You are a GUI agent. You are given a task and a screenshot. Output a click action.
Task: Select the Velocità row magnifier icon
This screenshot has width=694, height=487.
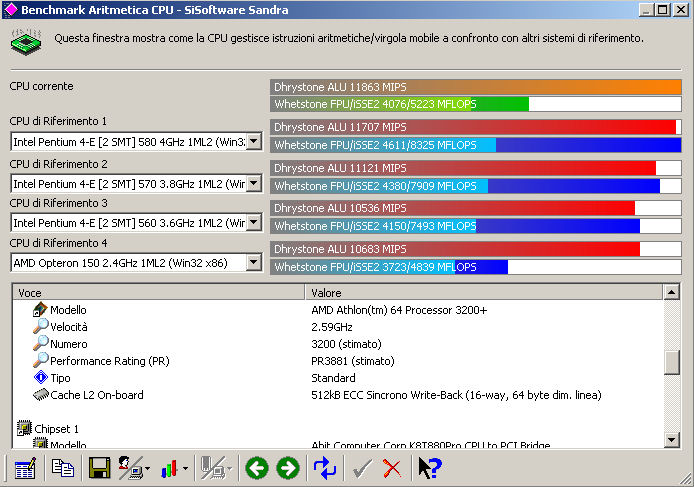click(x=40, y=326)
